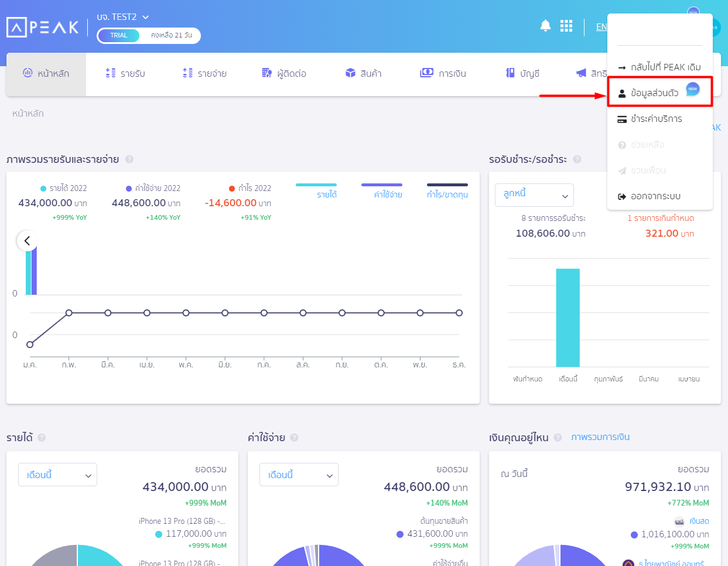This screenshot has width=728, height=566.
Task: Click help icon beside รายได้ heading
Action: 42,437
